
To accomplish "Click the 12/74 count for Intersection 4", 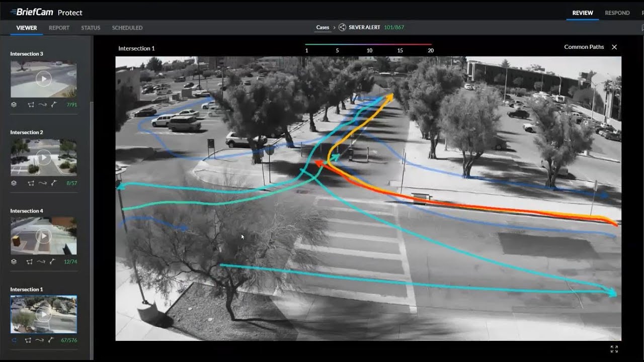I will pos(70,261).
